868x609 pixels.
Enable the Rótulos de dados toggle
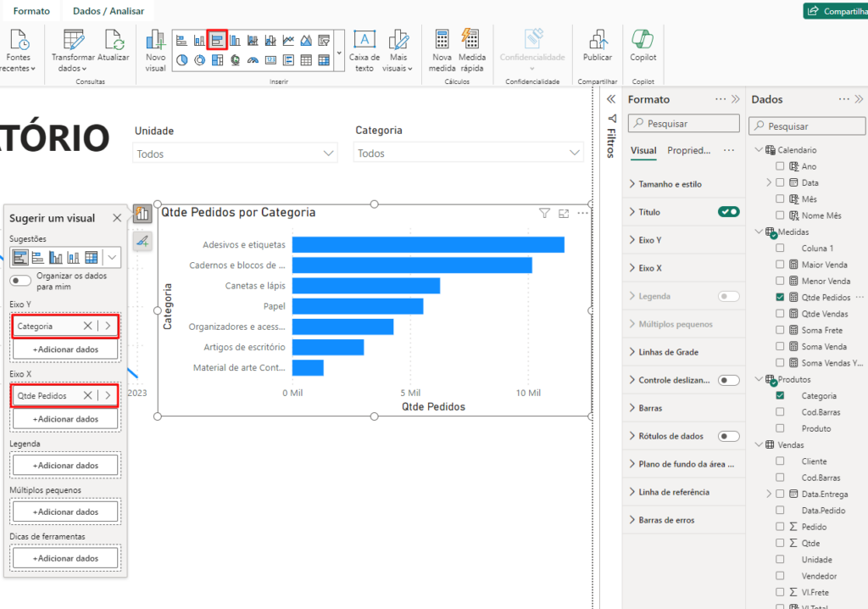click(728, 436)
